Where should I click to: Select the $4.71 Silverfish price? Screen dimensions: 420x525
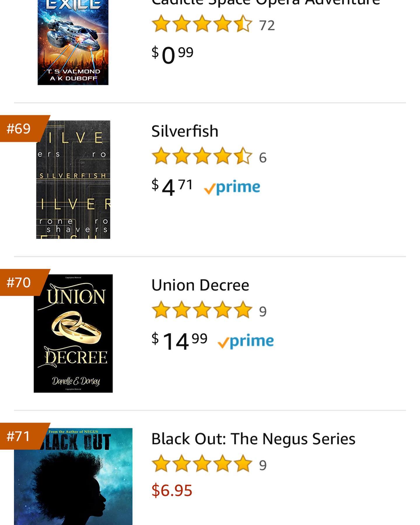[x=172, y=187]
